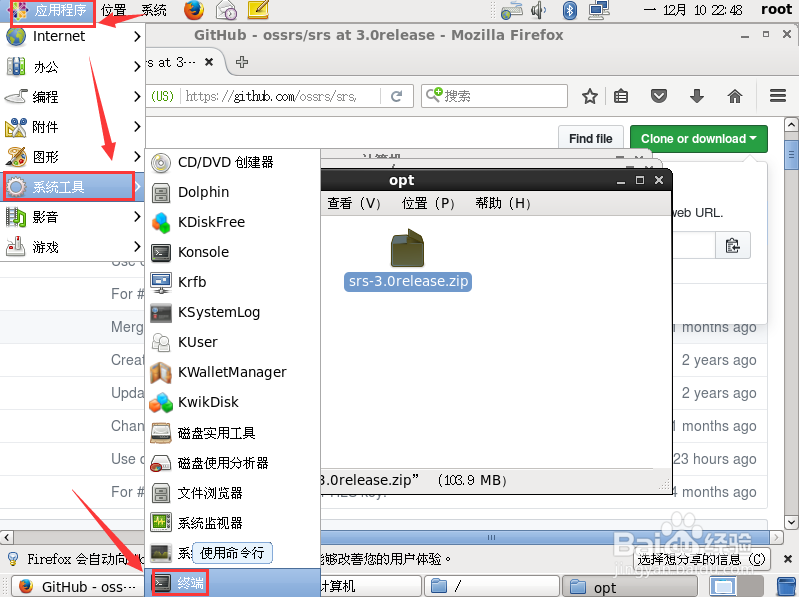Copy clone URL to clipboard
The image size is (799, 597).
point(733,246)
